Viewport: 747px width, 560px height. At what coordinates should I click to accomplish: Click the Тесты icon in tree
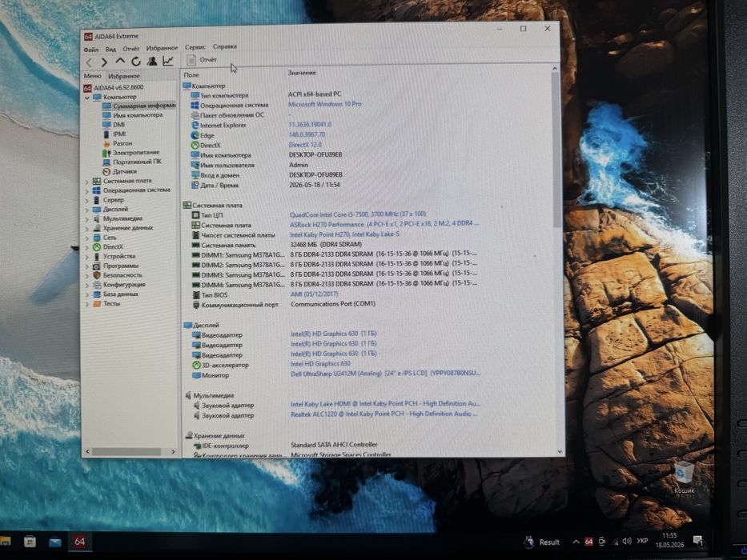(x=97, y=303)
